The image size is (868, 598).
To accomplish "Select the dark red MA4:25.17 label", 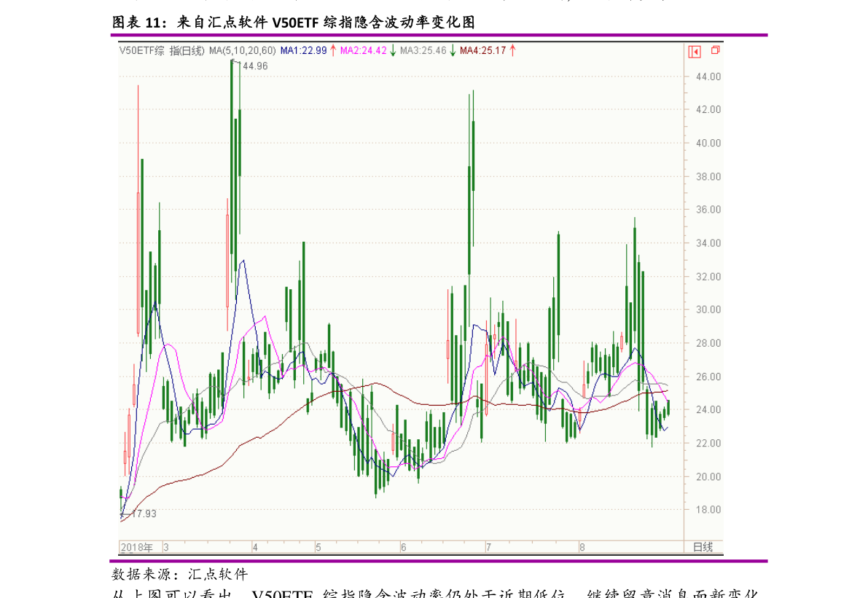I will click(x=482, y=50).
